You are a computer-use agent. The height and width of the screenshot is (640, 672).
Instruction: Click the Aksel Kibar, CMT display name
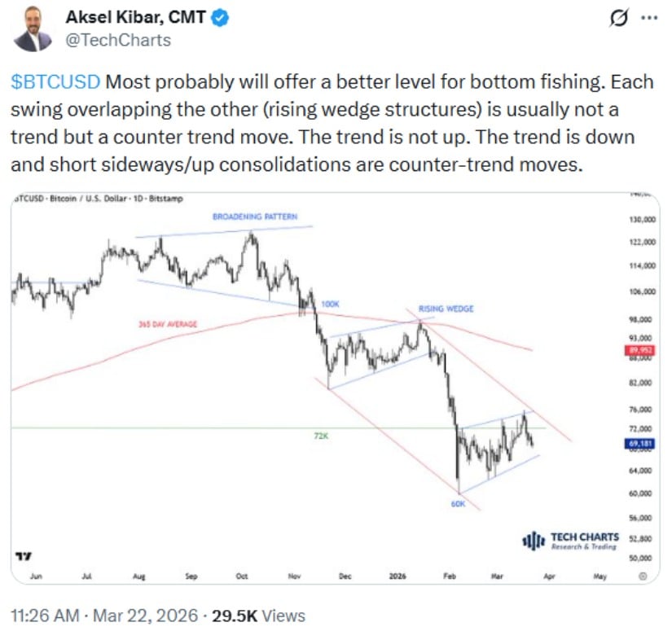pos(134,17)
